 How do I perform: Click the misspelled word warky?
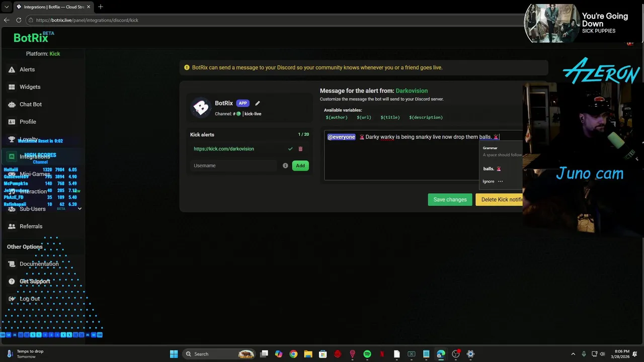(387, 137)
